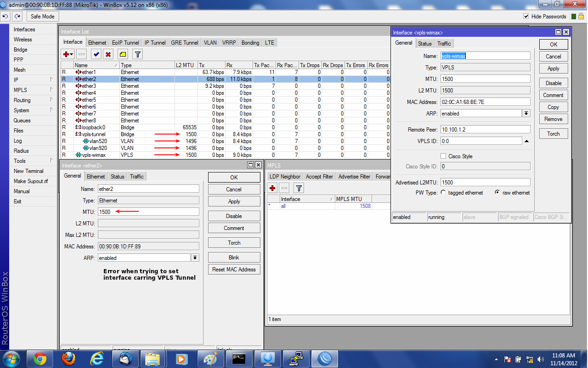Switch to the VLAN tab in Interface List
Image resolution: width=588 pixels, height=368 pixels.
pos(210,43)
